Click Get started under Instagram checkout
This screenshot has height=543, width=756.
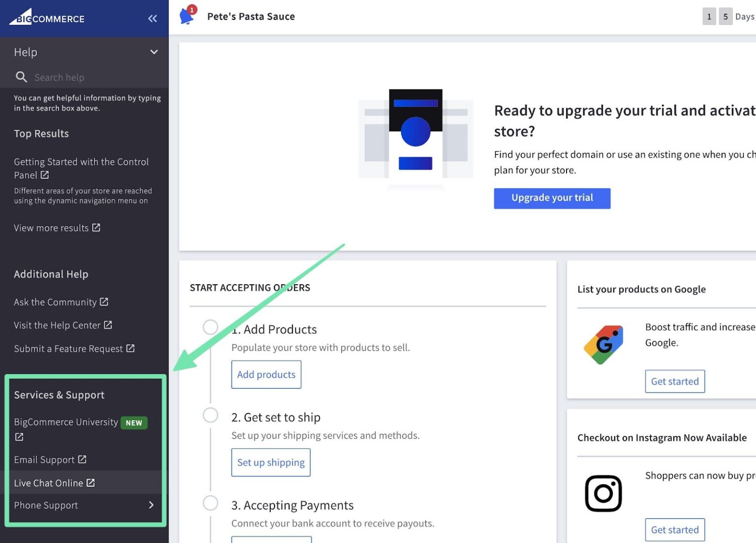pyautogui.click(x=675, y=530)
